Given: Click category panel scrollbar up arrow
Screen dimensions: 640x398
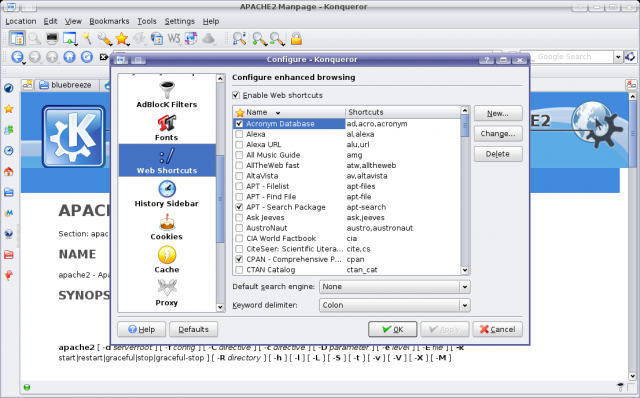Looking at the screenshot, I should [x=220, y=78].
